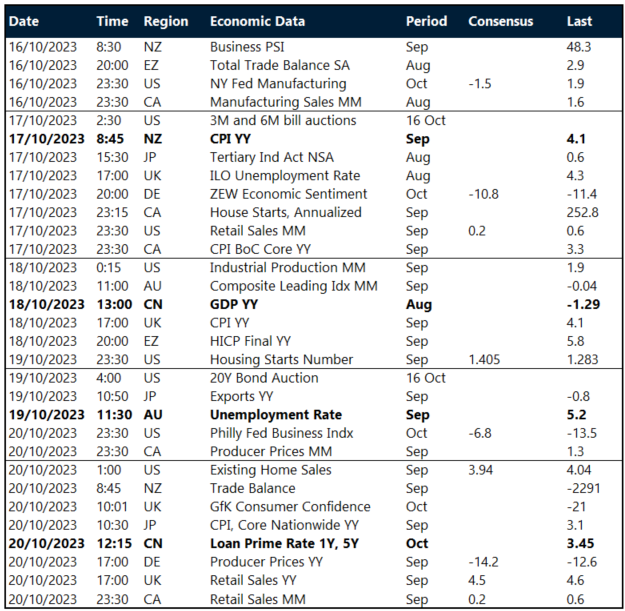Select the Last value -2291

point(583,488)
